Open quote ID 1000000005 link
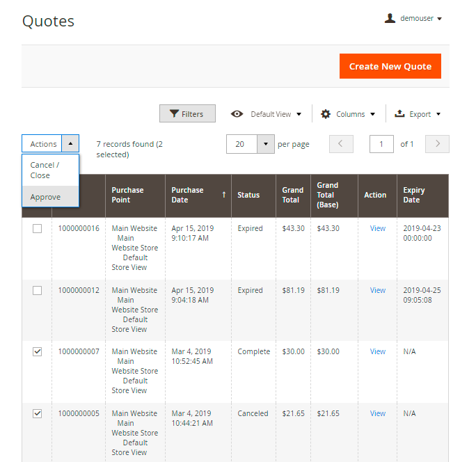476x462 pixels. (78, 413)
